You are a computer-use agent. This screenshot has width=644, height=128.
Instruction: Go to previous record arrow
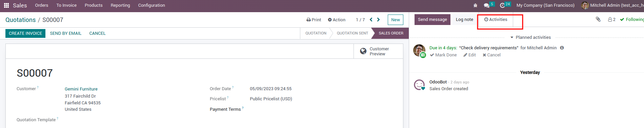click(371, 20)
